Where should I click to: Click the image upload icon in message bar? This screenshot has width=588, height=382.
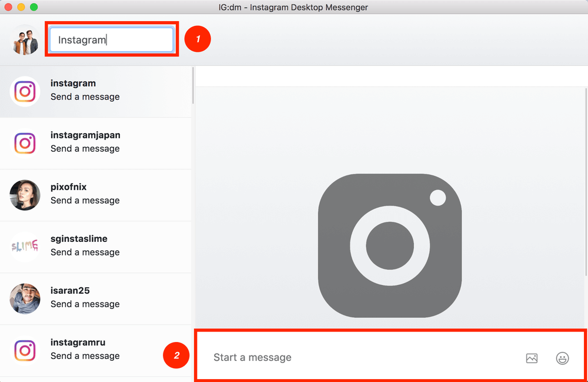tap(532, 358)
